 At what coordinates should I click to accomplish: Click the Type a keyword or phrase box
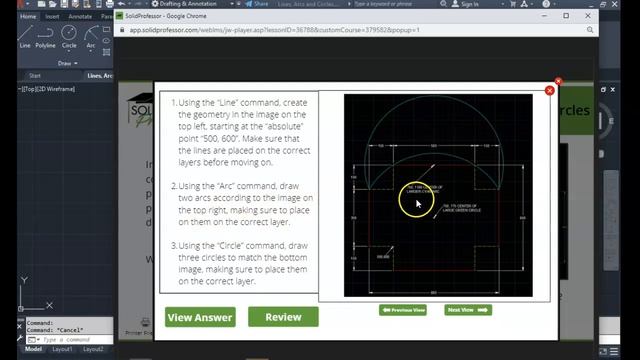tap(383, 4)
